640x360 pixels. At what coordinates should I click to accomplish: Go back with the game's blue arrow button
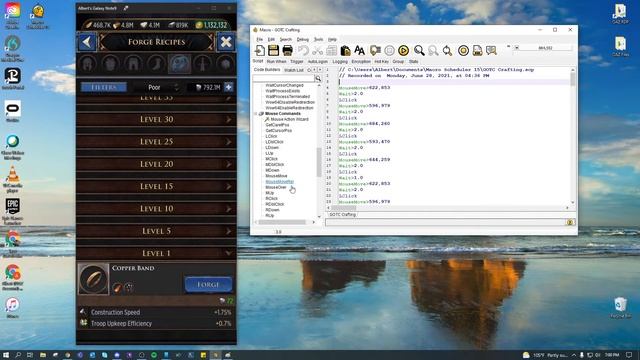pyautogui.click(x=87, y=42)
